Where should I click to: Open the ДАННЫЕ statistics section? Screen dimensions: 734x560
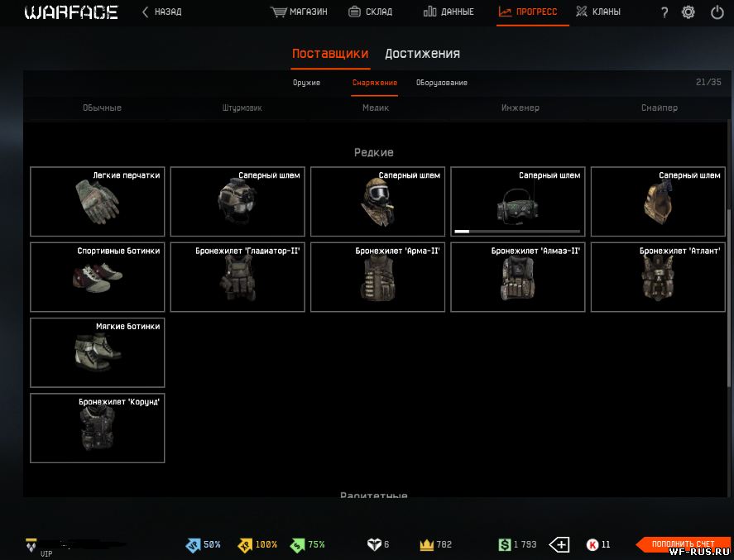pyautogui.click(x=449, y=12)
